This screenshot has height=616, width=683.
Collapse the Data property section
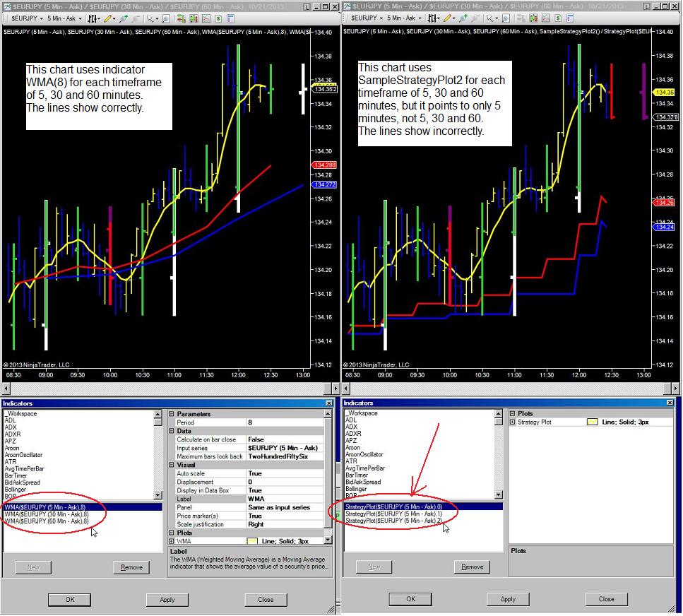pyautogui.click(x=172, y=431)
